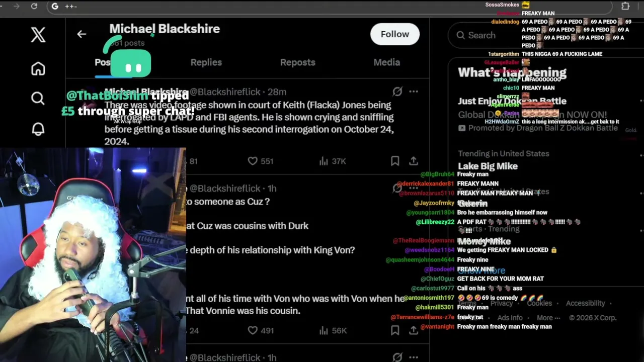
Task: Click chat username 1stargorithm
Action: click(x=504, y=54)
